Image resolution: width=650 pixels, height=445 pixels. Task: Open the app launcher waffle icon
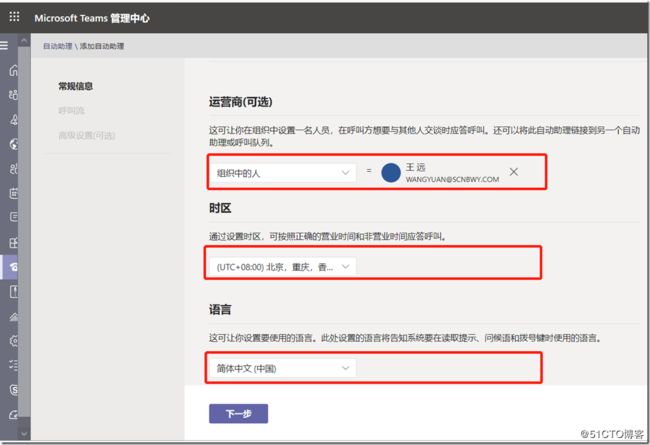point(14,17)
